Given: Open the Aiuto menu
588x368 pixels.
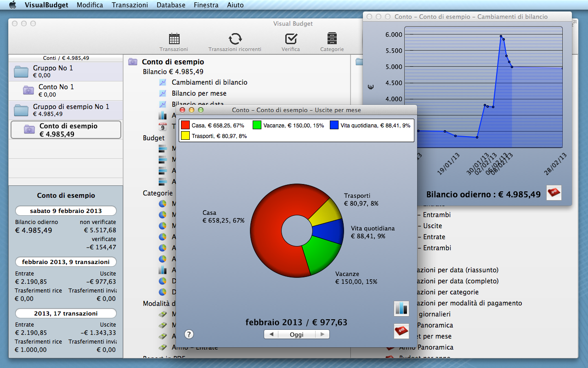Looking at the screenshot, I should 235,5.
